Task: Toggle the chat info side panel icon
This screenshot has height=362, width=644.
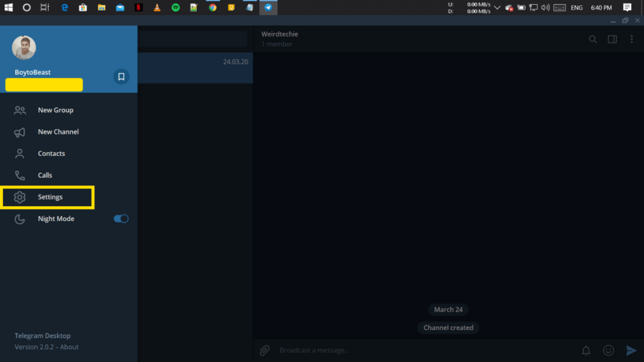Action: [613, 39]
